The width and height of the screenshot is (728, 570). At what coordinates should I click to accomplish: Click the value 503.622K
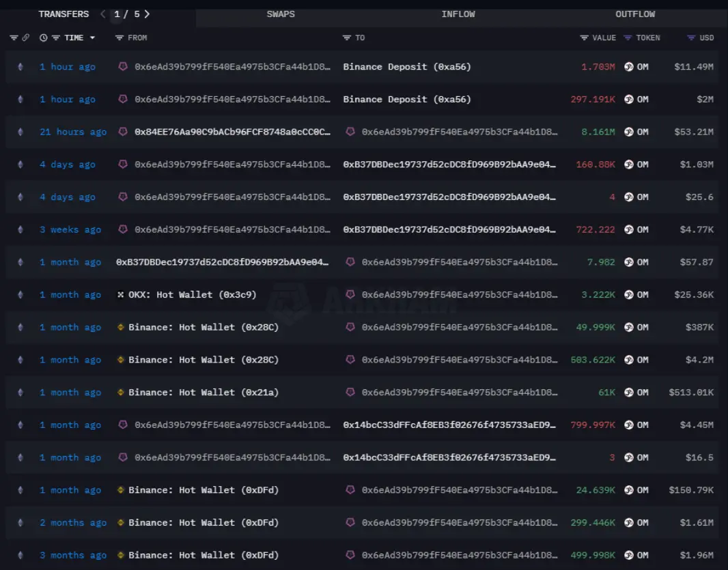tap(593, 360)
